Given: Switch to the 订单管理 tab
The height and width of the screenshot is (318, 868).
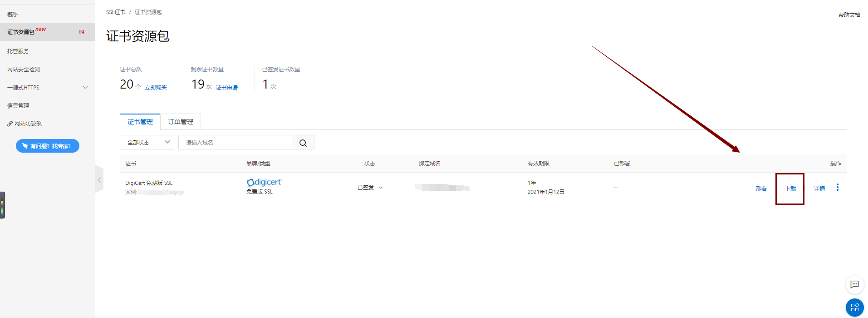Looking at the screenshot, I should (x=181, y=122).
